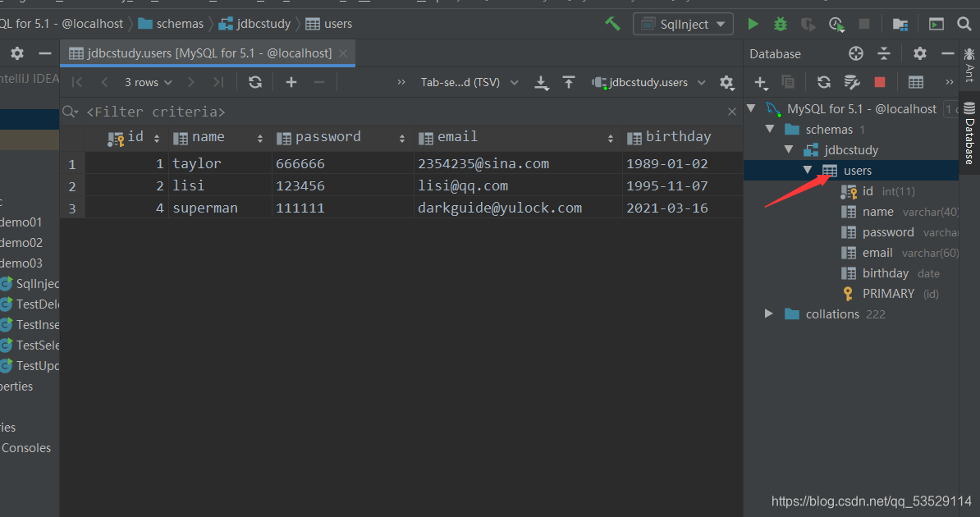Select the PRIMARY key tree item
This screenshot has height=517, width=980.
[891, 294]
